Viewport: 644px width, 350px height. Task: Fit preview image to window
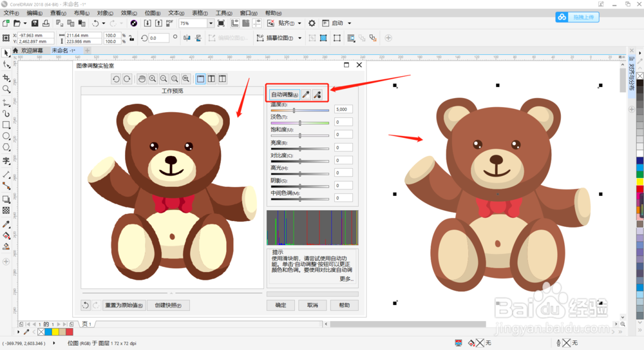coord(175,79)
